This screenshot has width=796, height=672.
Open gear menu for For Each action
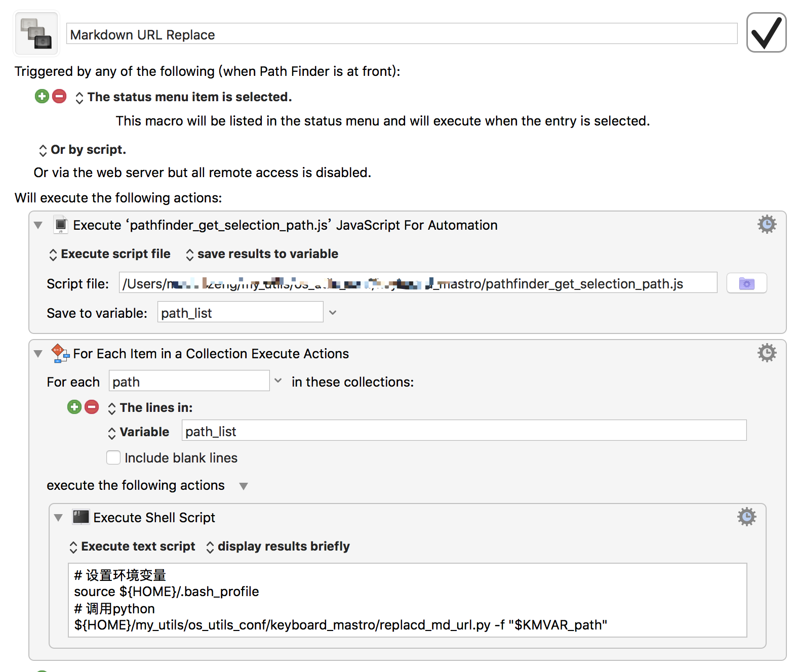[767, 353]
